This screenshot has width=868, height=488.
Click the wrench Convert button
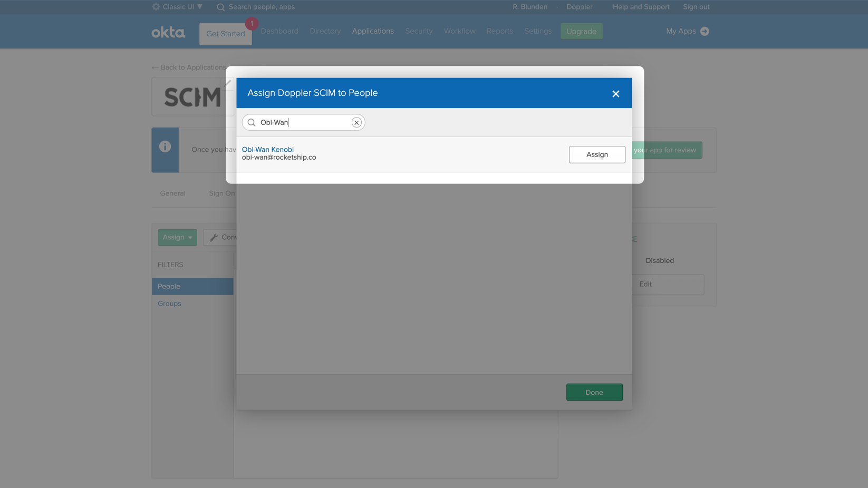(x=220, y=237)
